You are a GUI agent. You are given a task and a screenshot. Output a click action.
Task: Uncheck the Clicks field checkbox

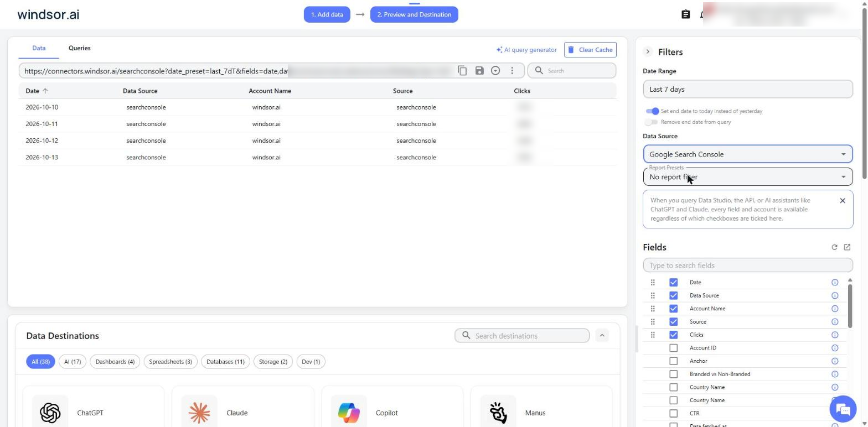pyautogui.click(x=673, y=335)
